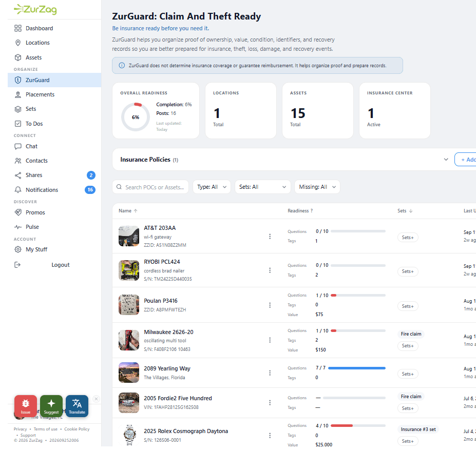476x470 pixels.
Task: Click the Readiness help question mark
Action: pos(312,211)
